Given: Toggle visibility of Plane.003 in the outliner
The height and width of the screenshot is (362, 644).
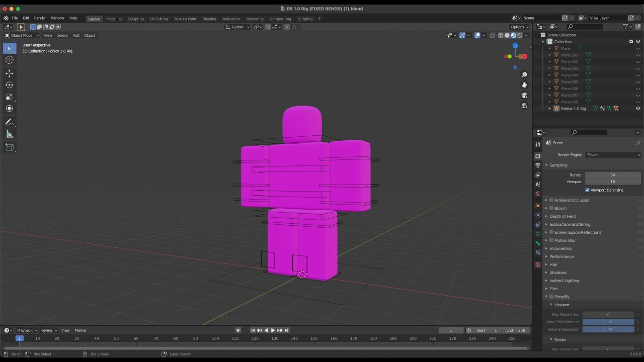Looking at the screenshot, I should (638, 68).
